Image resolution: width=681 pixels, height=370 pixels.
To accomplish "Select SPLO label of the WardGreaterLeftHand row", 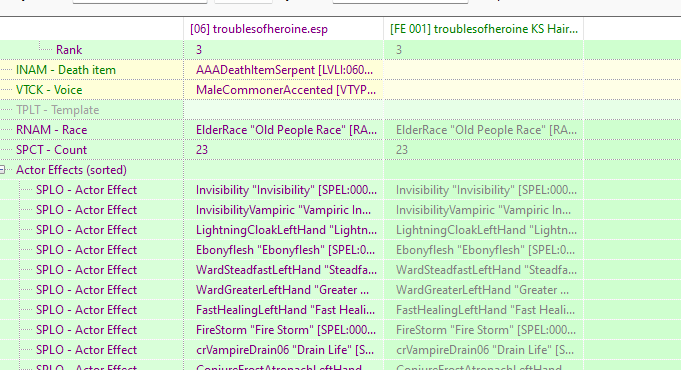I will [x=86, y=290].
